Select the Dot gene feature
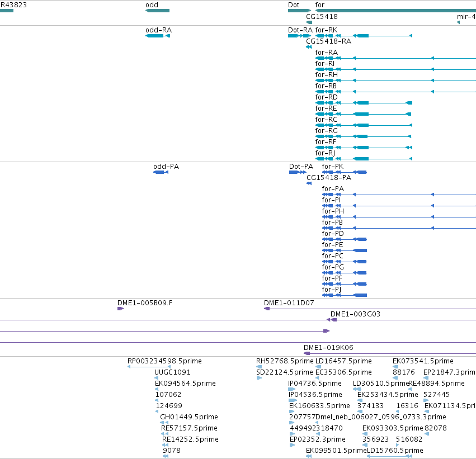Screen dimensions: 476x459 tap(299, 11)
